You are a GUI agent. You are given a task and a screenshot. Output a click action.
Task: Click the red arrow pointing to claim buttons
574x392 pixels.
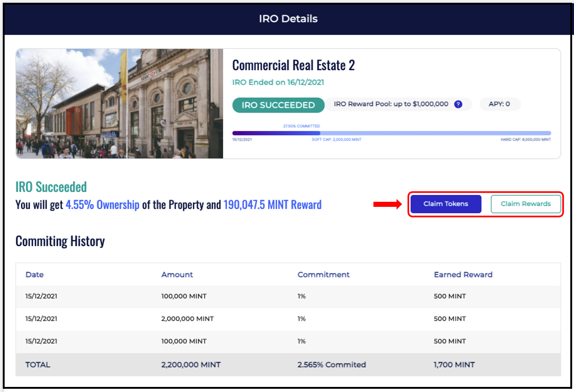coord(388,204)
